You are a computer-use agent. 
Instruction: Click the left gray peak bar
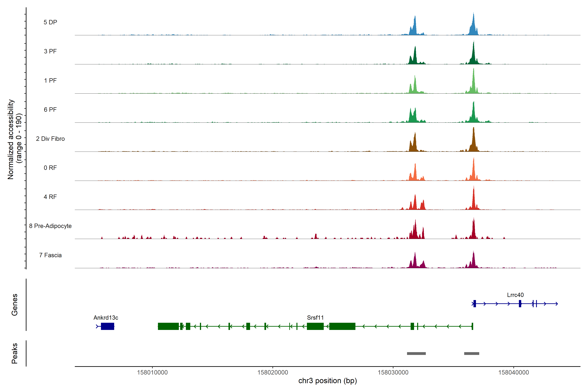pyautogui.click(x=416, y=353)
